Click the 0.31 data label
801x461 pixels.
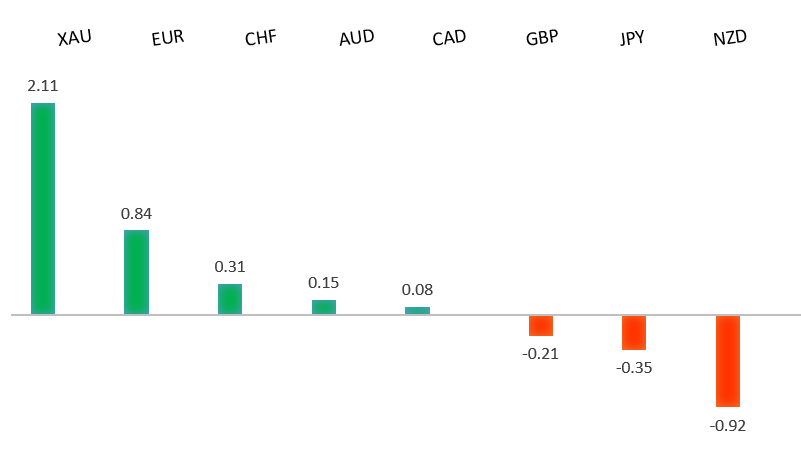[x=230, y=267]
